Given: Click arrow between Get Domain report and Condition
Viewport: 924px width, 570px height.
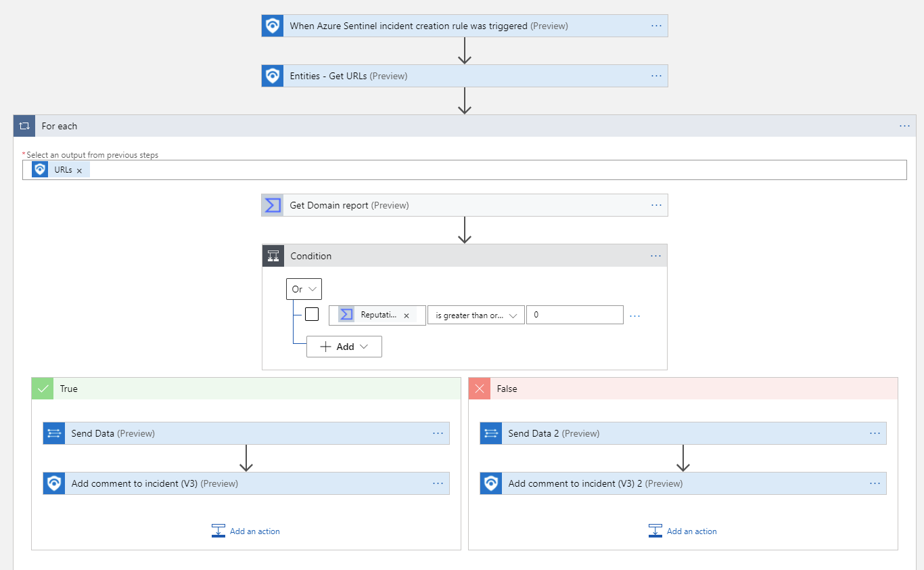Looking at the screenshot, I should pos(464,230).
